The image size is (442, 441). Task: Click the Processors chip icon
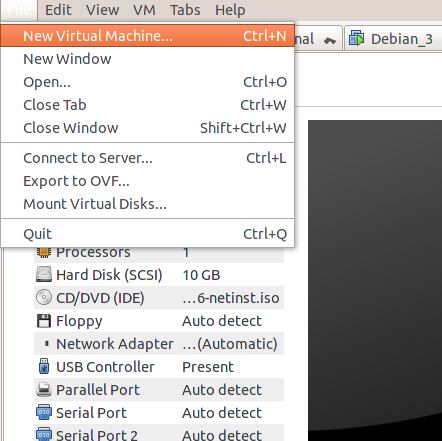pyautogui.click(x=44, y=252)
